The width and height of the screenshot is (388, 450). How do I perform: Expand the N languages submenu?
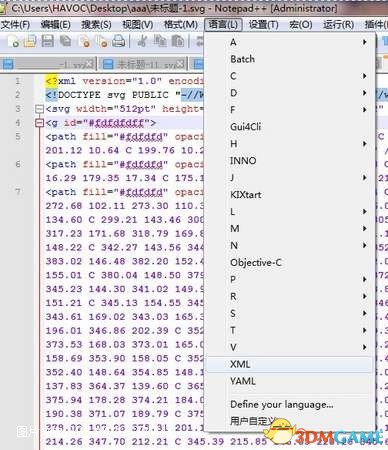click(x=289, y=245)
